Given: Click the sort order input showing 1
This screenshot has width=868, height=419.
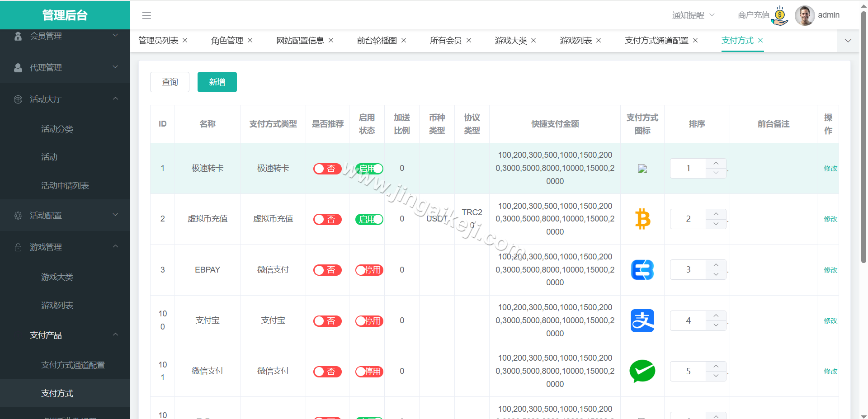Looking at the screenshot, I should pyautogui.click(x=688, y=168).
